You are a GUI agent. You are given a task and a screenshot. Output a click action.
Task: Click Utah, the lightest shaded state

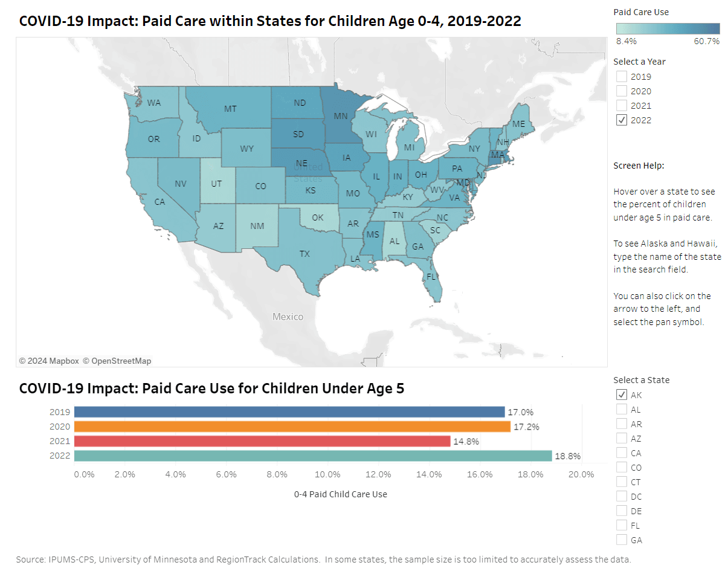pyautogui.click(x=217, y=181)
